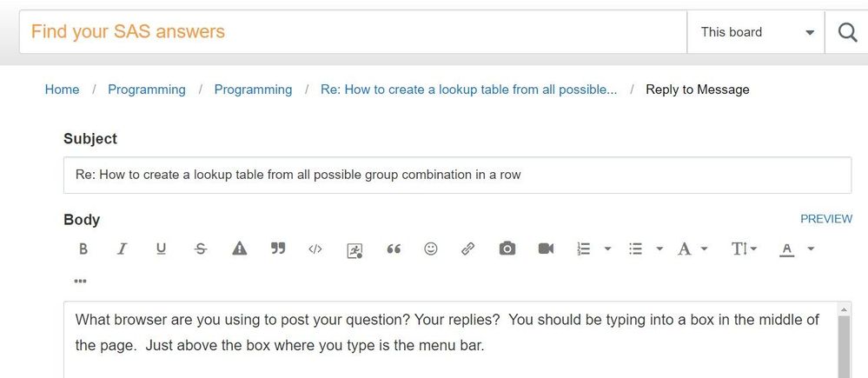Click the search magnifier icon

click(847, 33)
